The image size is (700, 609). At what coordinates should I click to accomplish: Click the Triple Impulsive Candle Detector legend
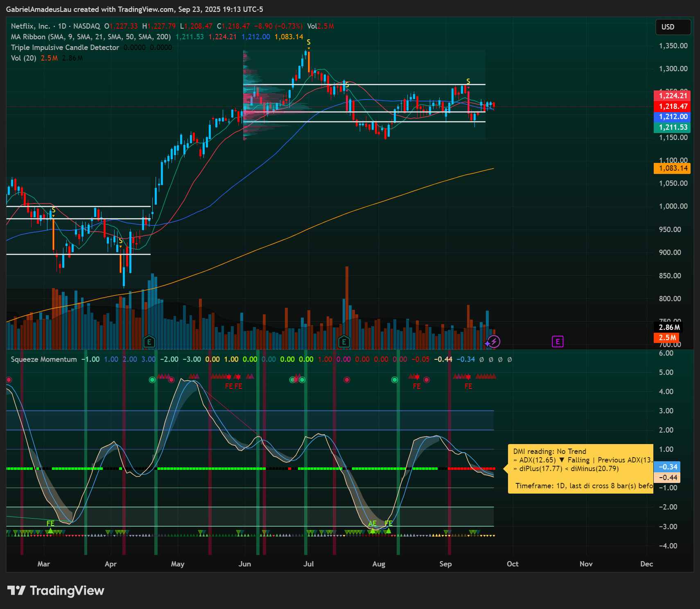[x=65, y=47]
